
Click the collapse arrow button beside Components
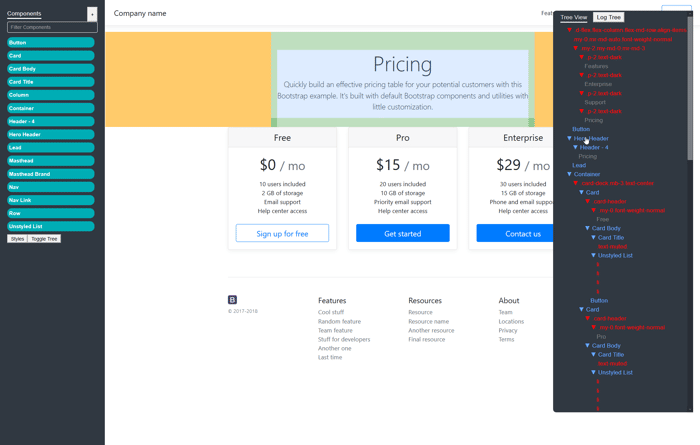(x=92, y=14)
